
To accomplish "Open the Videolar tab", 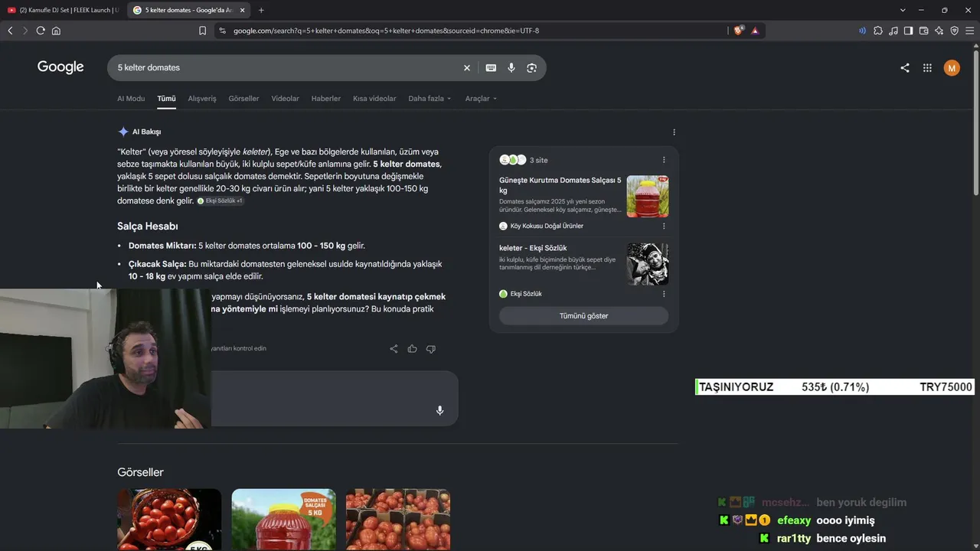I will click(x=285, y=99).
